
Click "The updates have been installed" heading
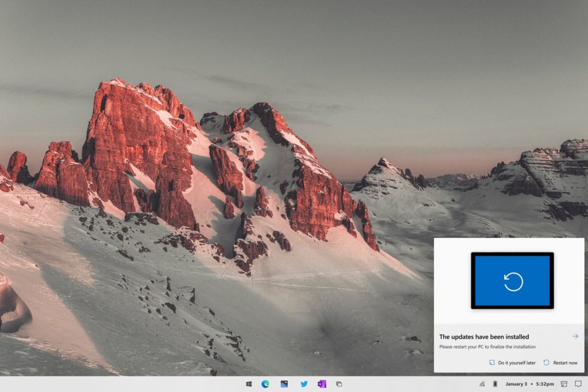484,337
